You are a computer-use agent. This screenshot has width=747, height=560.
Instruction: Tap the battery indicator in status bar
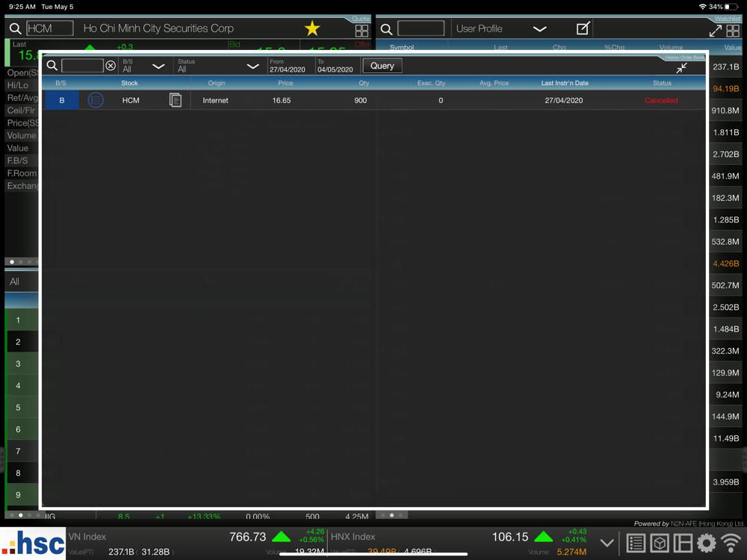coord(731,7)
